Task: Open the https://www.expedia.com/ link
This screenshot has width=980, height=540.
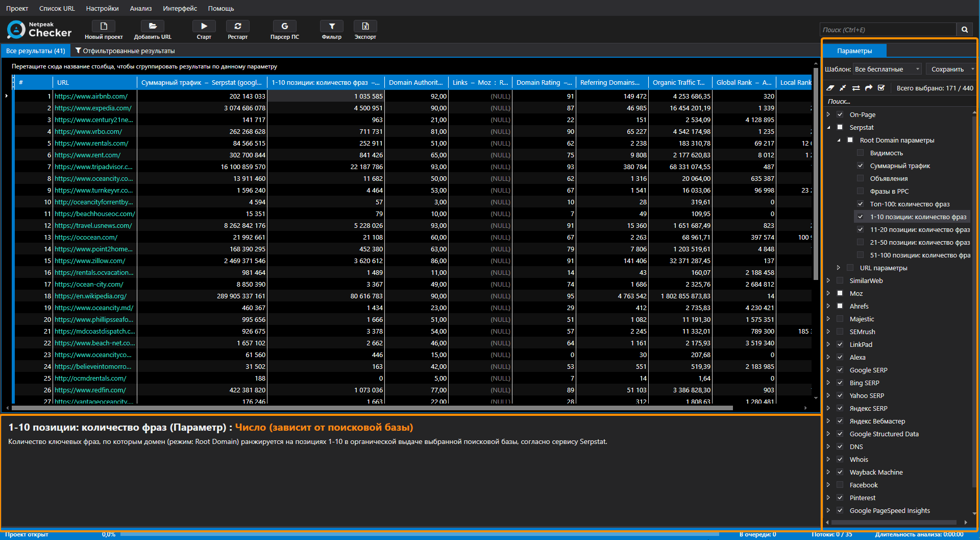Action: [93, 108]
